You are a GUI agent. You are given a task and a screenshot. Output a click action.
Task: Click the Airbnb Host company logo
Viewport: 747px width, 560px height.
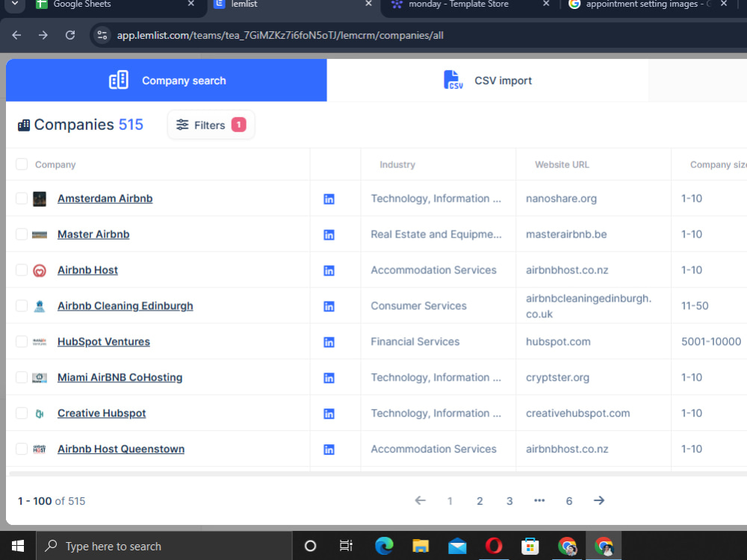(x=40, y=270)
